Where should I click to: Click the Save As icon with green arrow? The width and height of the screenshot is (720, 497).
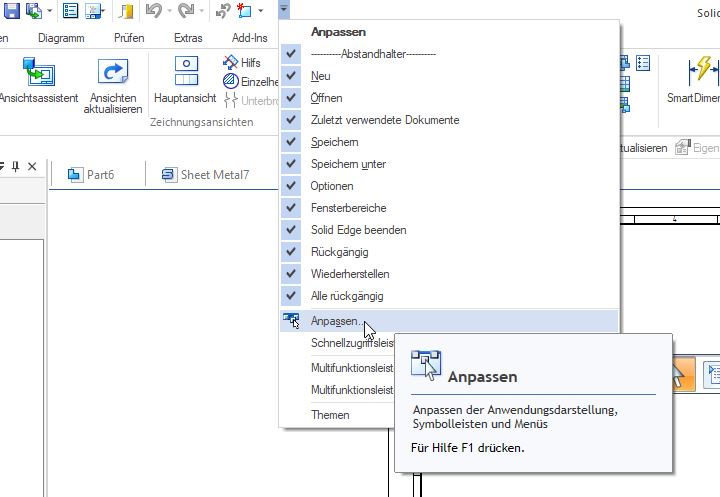[x=34, y=10]
